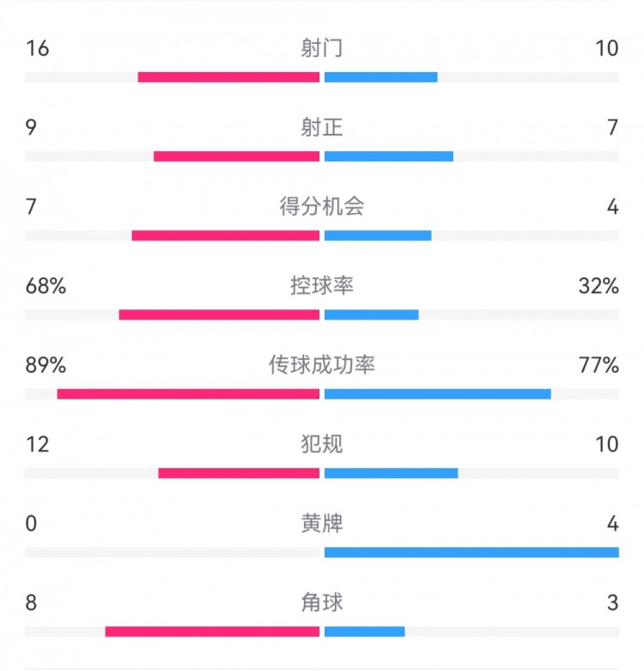Select the pink 犯规 bar

tap(239, 473)
